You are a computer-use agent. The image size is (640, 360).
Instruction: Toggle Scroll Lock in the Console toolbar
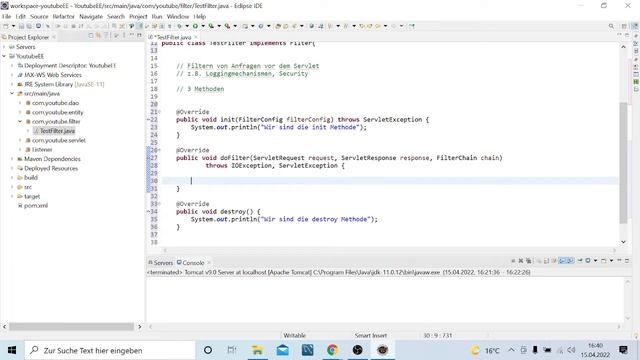547,260
